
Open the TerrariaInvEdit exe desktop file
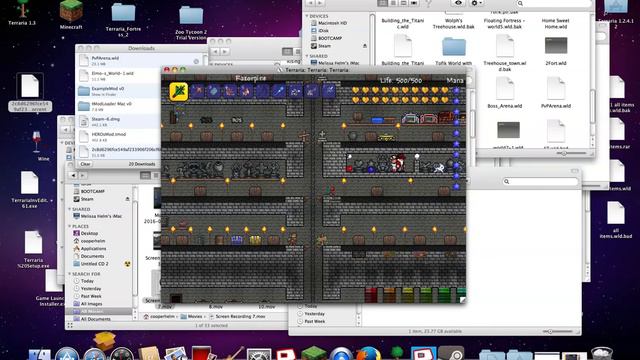point(29,189)
